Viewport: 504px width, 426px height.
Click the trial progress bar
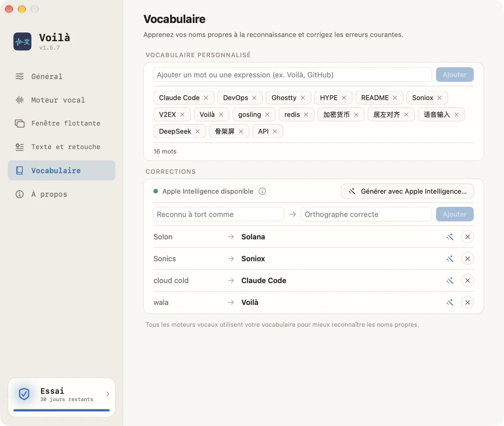pyautogui.click(x=62, y=410)
